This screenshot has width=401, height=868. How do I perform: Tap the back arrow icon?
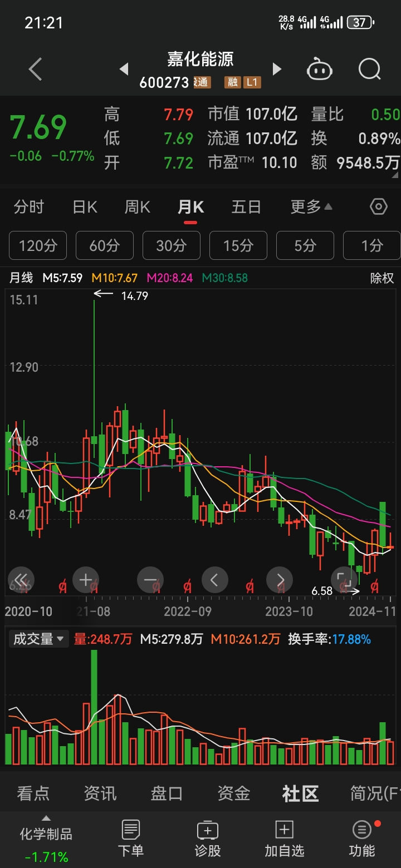click(x=35, y=70)
